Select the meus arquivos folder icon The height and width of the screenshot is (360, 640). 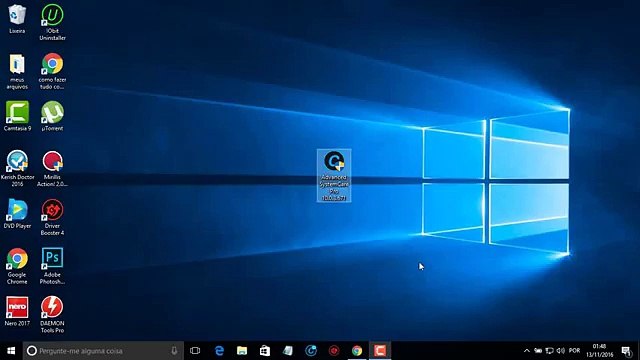(17, 71)
